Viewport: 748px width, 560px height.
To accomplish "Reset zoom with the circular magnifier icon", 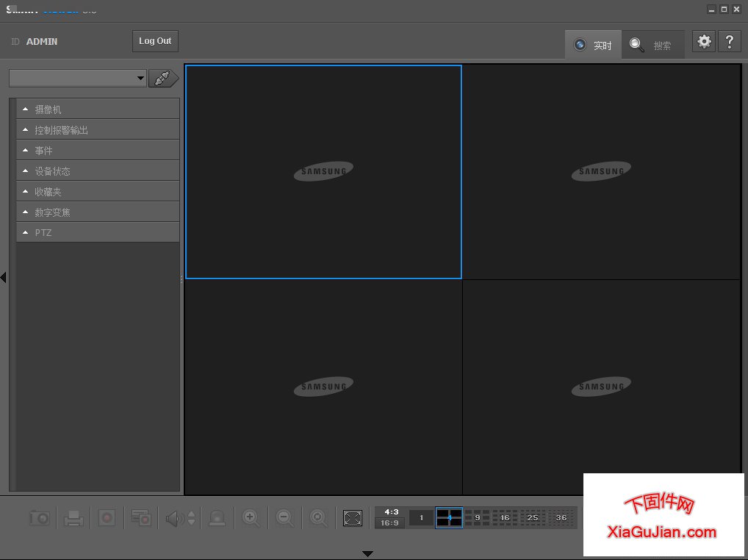I will pyautogui.click(x=318, y=518).
